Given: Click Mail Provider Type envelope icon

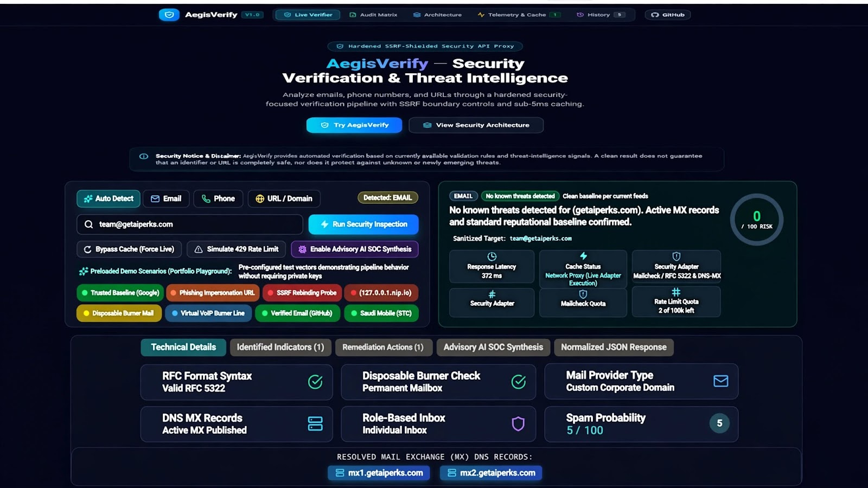Looking at the screenshot, I should (x=721, y=381).
